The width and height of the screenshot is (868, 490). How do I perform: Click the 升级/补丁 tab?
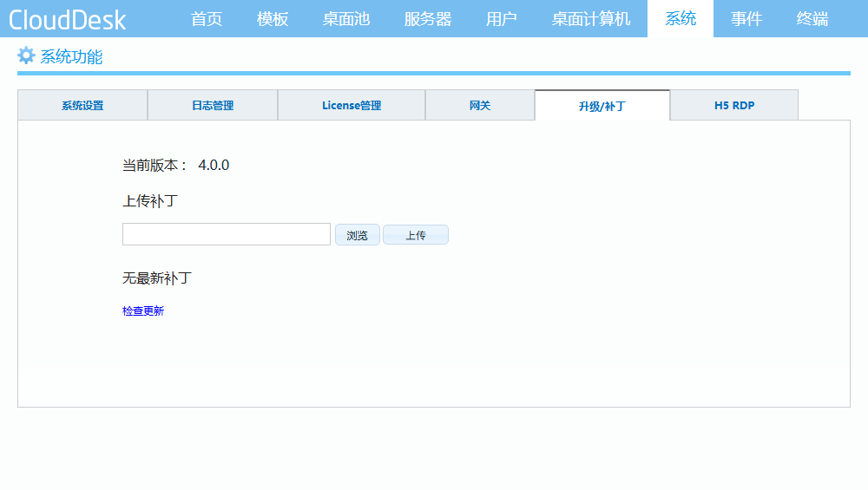pos(602,106)
